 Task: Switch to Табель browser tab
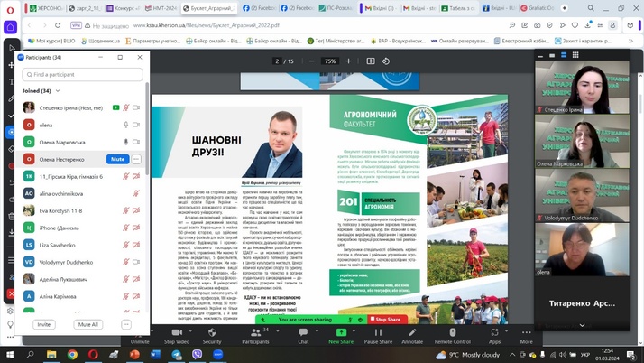pos(458,8)
